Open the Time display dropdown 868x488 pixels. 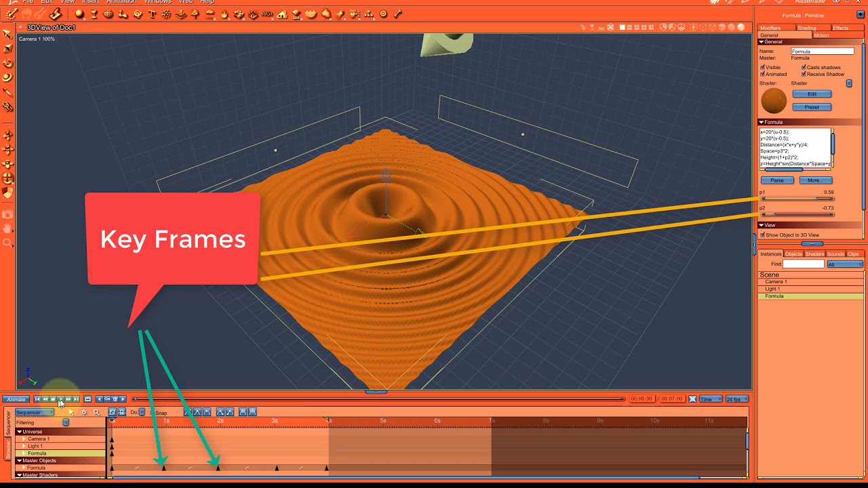(710, 399)
